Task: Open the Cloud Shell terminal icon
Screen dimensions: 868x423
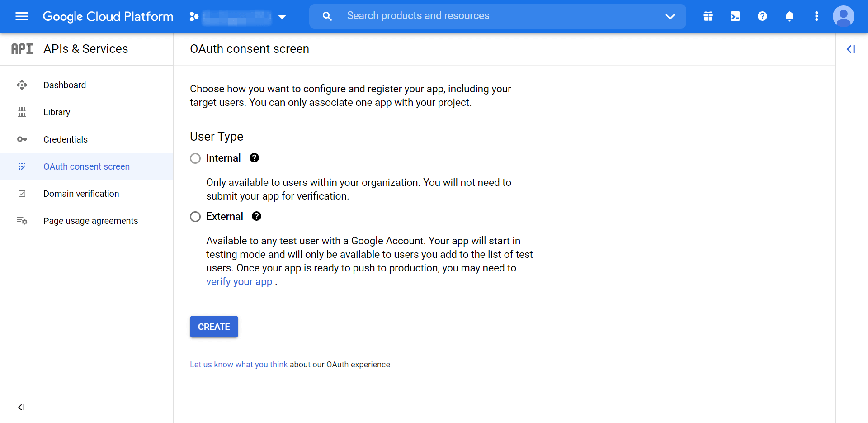Action: pyautogui.click(x=735, y=16)
